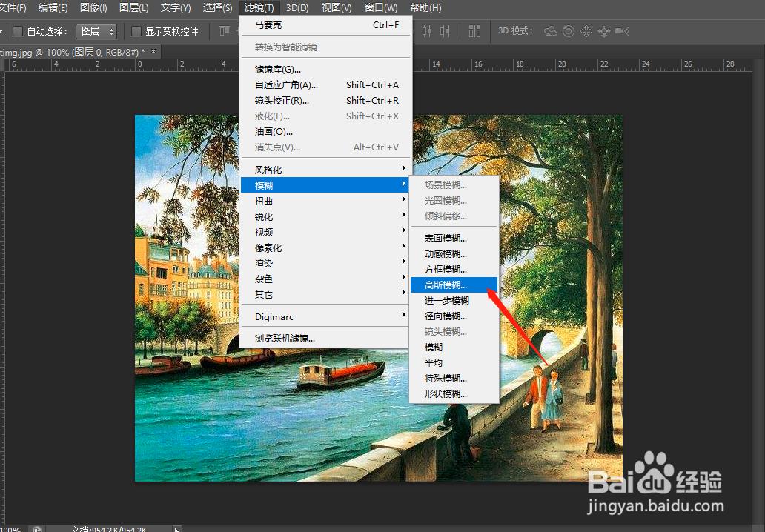
Task: Expand the 视频 filter submenu
Action: [x=325, y=232]
